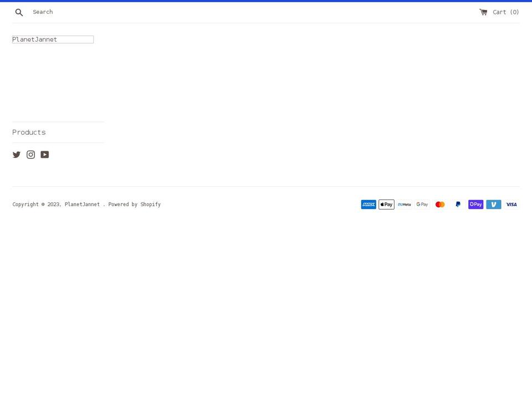The height and width of the screenshot is (399, 532).
Task: Select the 'Copyright © 2023,' footer text
Action: [x=37, y=204]
